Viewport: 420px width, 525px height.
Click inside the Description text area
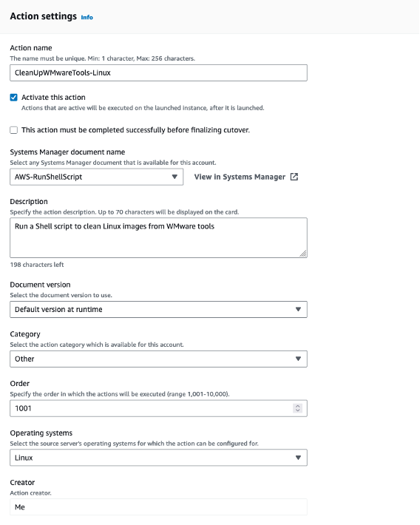tap(158, 237)
